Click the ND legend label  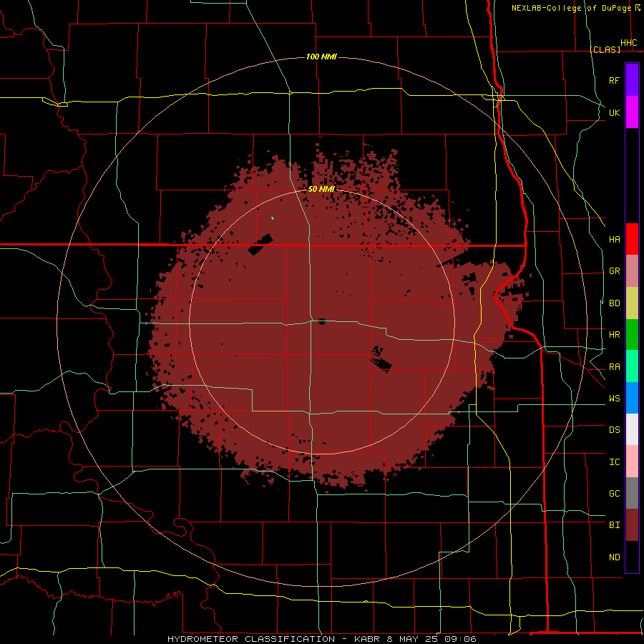(614, 557)
